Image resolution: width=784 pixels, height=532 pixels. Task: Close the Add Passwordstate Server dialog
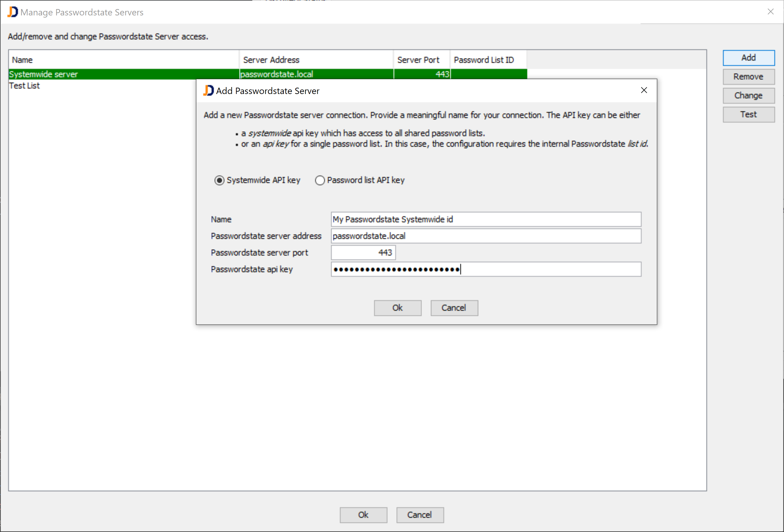pyautogui.click(x=644, y=90)
